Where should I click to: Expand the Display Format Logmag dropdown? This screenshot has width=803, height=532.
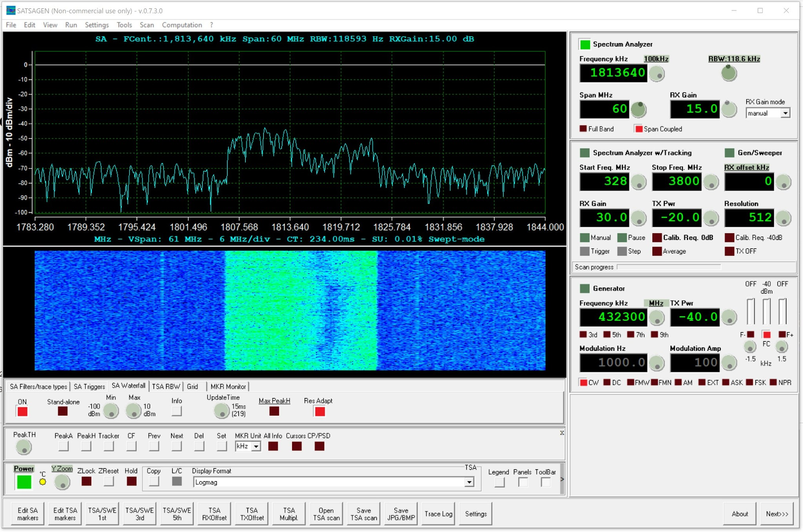click(469, 482)
